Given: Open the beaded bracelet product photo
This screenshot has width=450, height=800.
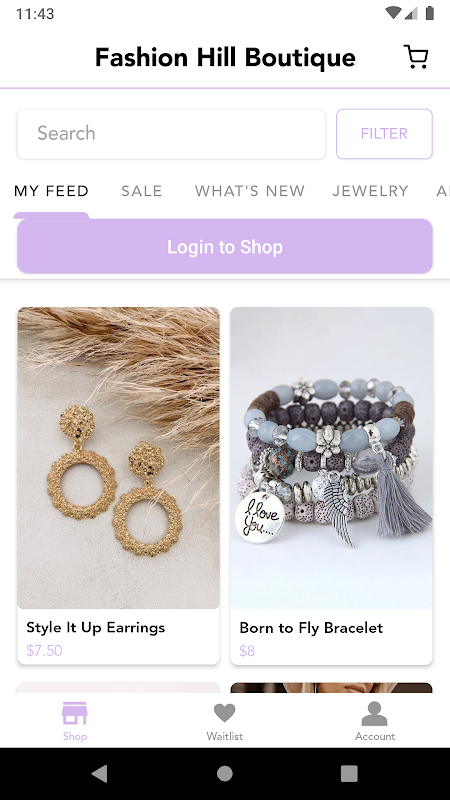Looking at the screenshot, I should coord(332,458).
